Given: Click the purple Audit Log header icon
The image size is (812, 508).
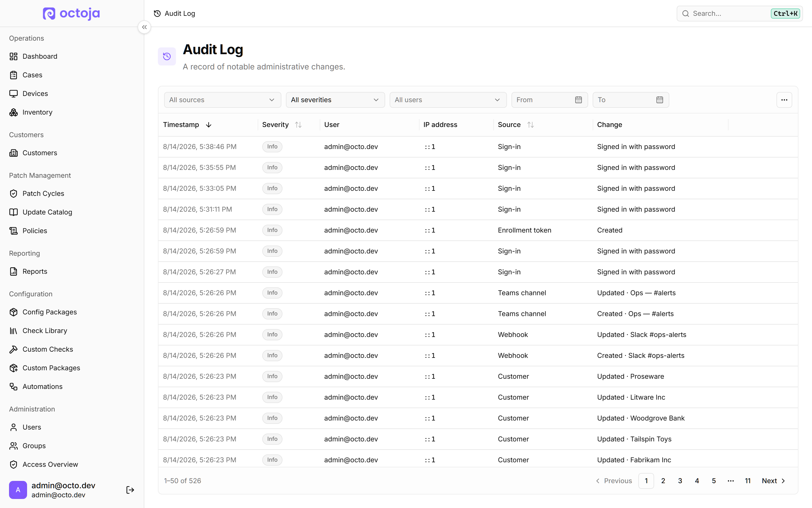Looking at the screenshot, I should point(167,56).
